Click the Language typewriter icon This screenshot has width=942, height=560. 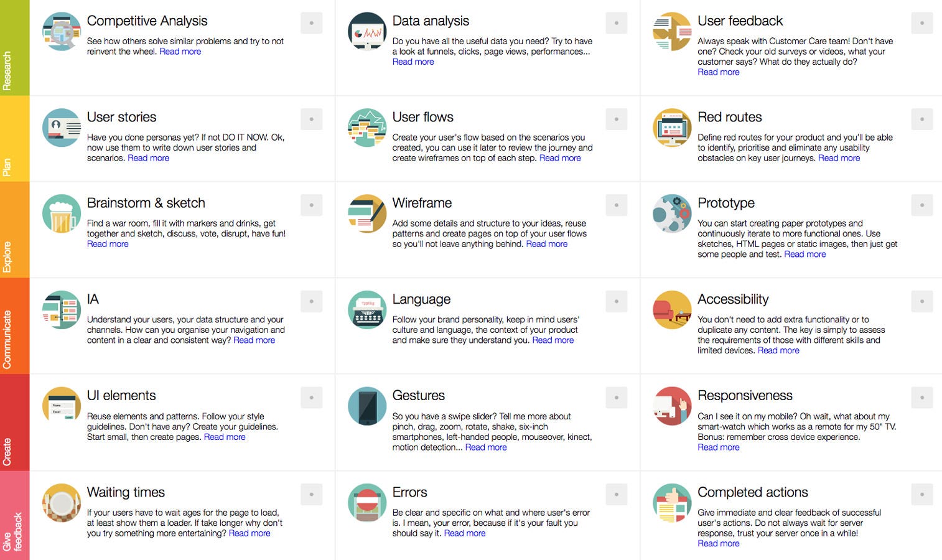pyautogui.click(x=367, y=310)
